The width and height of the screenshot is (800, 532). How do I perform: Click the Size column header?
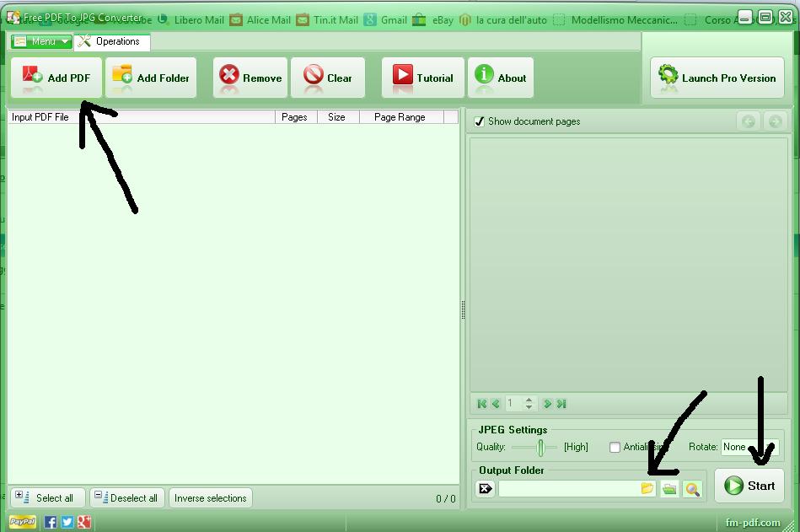tap(338, 117)
